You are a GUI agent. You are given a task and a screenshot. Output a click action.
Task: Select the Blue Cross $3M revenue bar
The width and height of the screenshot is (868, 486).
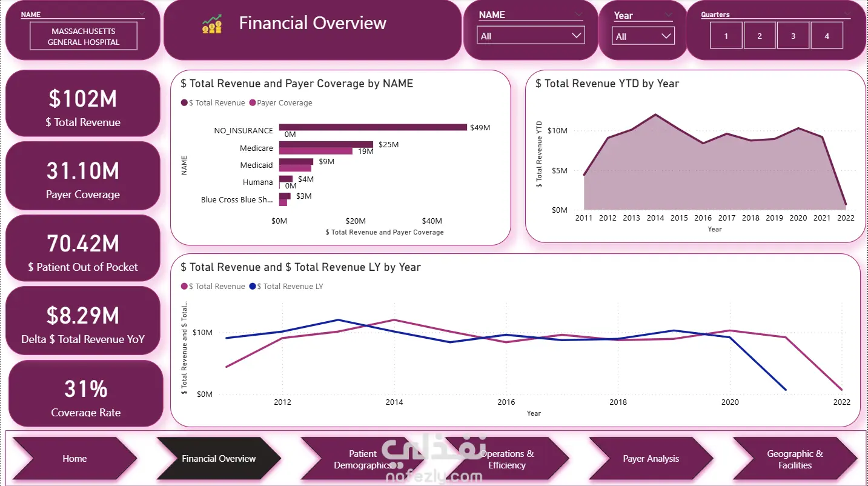(x=285, y=196)
